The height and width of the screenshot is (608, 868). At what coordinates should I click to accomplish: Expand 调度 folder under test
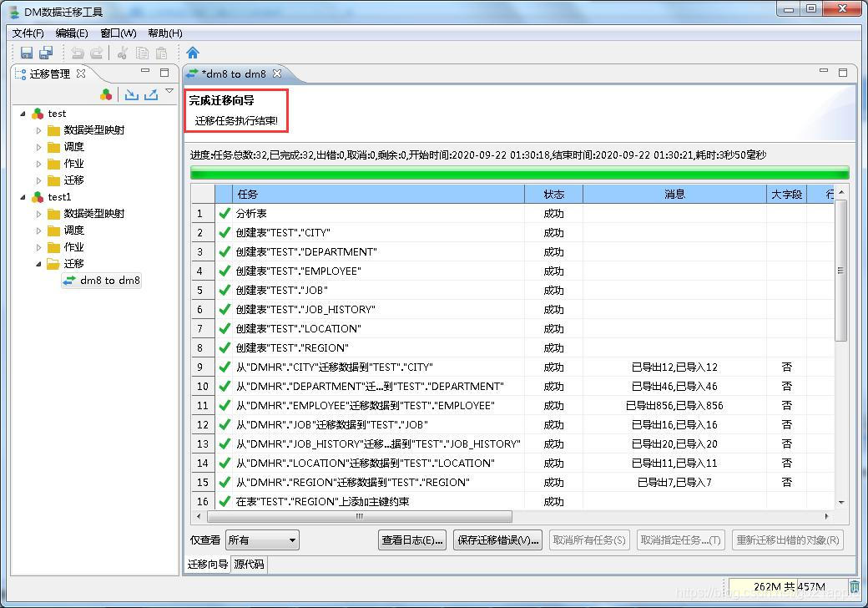pyautogui.click(x=38, y=147)
